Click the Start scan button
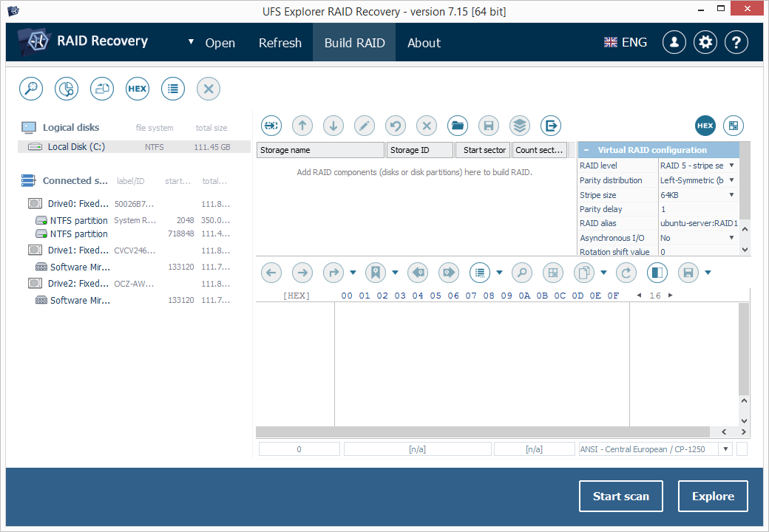The height and width of the screenshot is (532, 769). click(x=621, y=497)
